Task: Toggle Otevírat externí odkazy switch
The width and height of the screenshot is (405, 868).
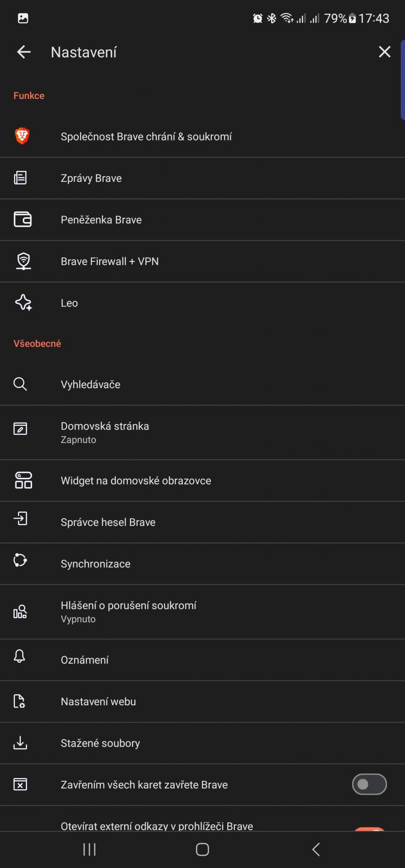Action: [369, 828]
